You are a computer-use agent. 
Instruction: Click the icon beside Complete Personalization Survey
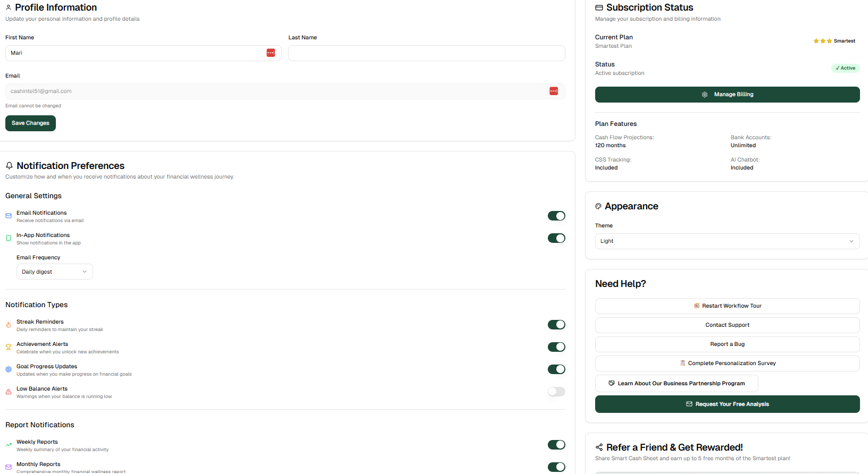pyautogui.click(x=683, y=363)
